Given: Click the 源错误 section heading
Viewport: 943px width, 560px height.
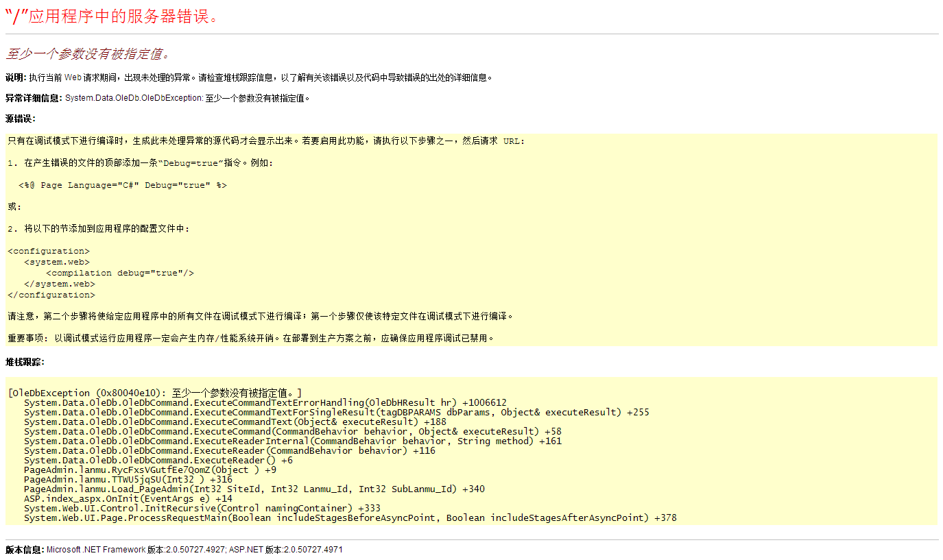Looking at the screenshot, I should click(x=20, y=119).
